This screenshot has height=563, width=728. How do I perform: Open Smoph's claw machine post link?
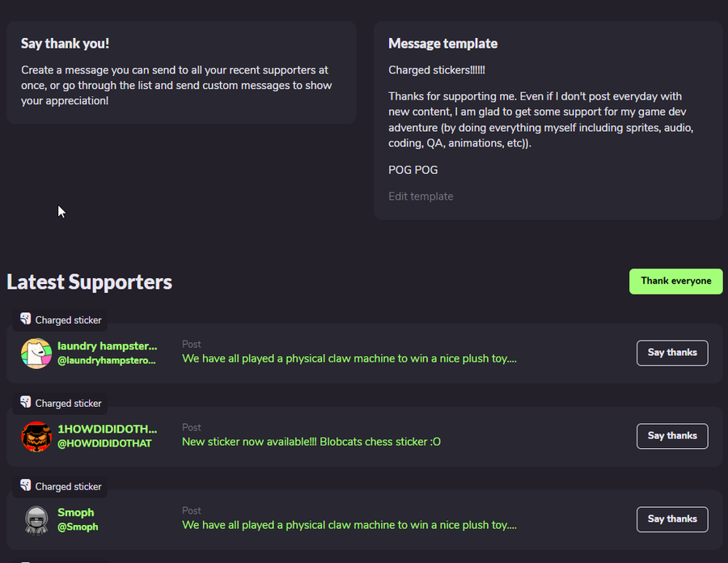(349, 524)
